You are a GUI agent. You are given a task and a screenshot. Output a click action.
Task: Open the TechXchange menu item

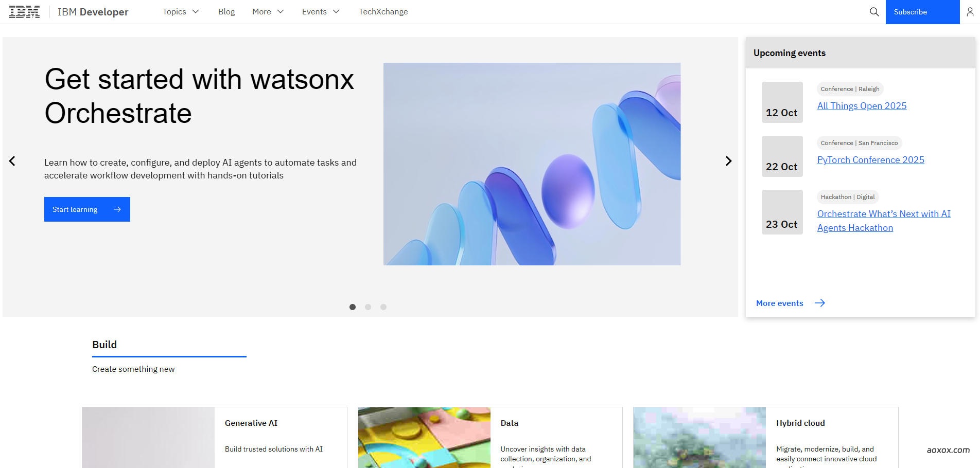(383, 12)
